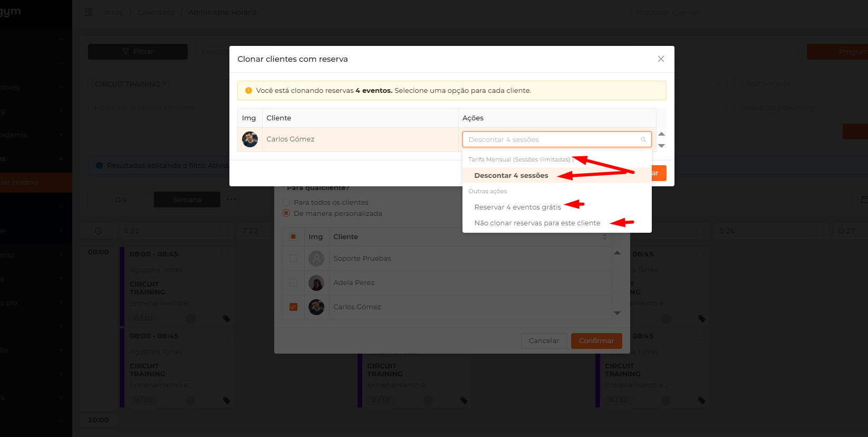Select De maneira personalizada radio option
The height and width of the screenshot is (437, 868).
pyautogui.click(x=286, y=213)
